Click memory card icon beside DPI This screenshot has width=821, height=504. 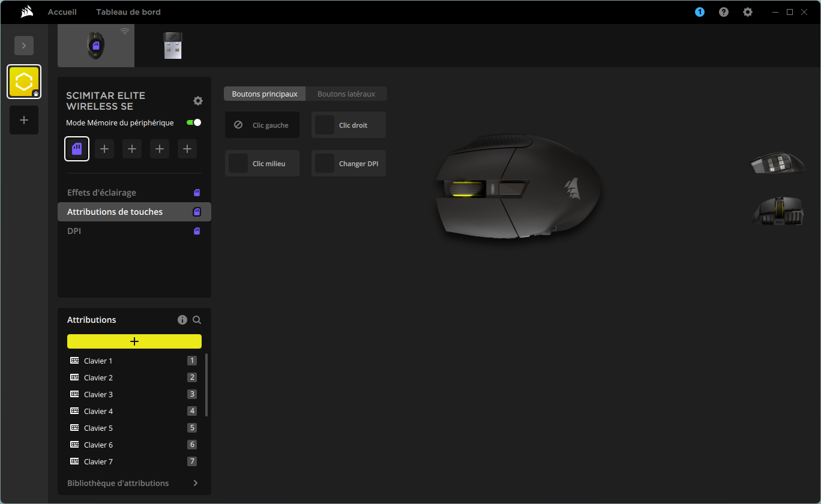pyautogui.click(x=196, y=231)
